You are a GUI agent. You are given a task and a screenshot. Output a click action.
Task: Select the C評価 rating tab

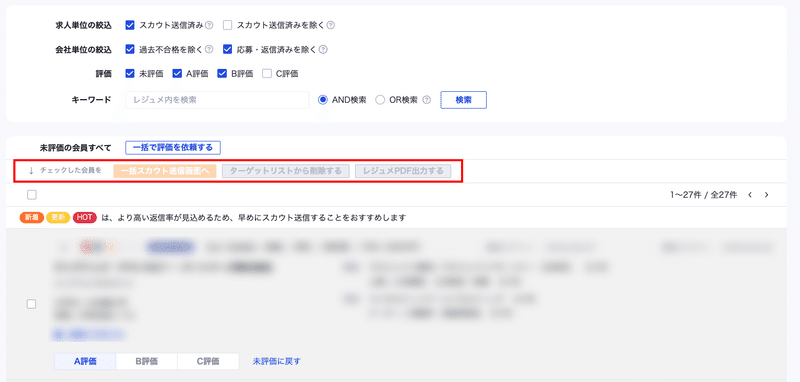[x=208, y=362]
